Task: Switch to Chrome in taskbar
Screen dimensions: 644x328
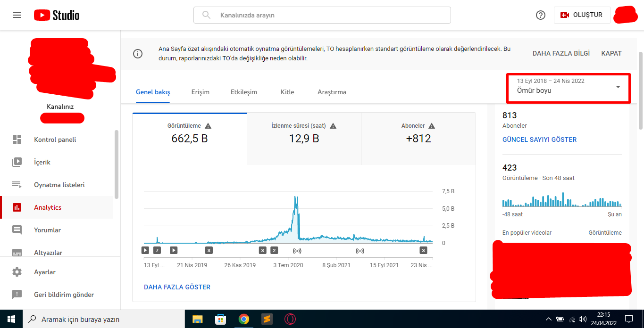Action: [x=243, y=319]
